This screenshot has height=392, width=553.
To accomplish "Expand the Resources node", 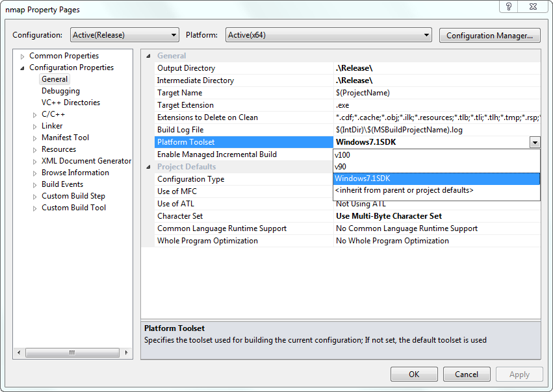I will (x=34, y=150).
